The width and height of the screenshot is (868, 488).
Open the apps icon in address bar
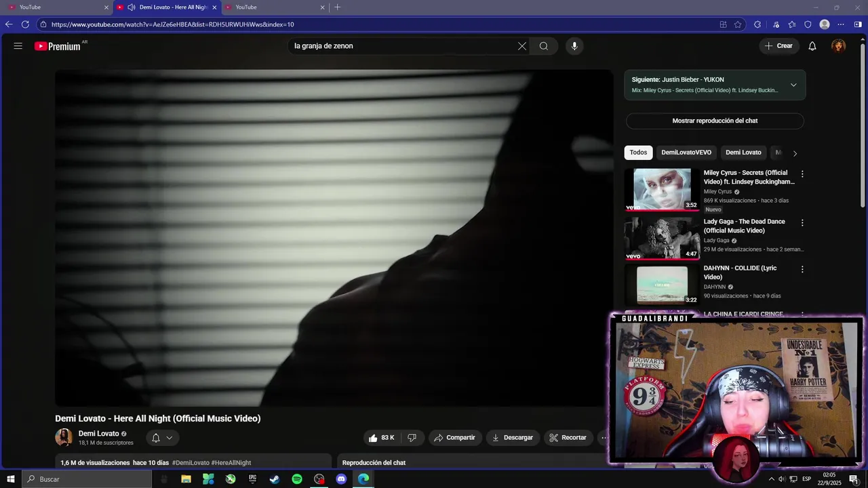pos(723,24)
